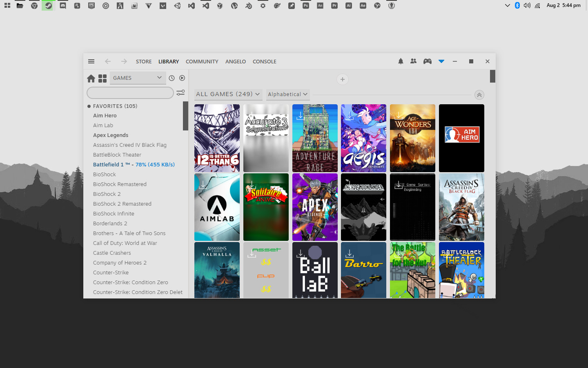Viewport: 588px width, 368px height.
Task: Select Assassin's Creed IV Black Flag entry
Action: click(130, 145)
